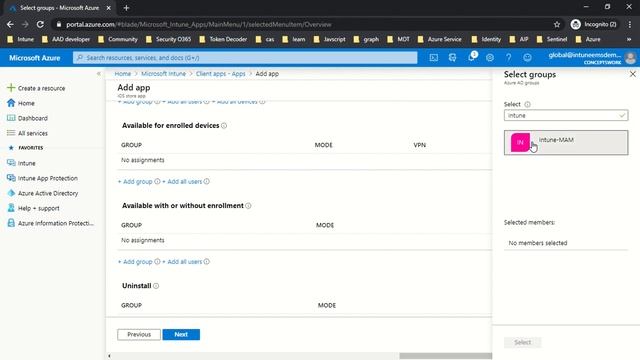Click the Select button in groups panel
Screen dimensions: 640x360
522,342
